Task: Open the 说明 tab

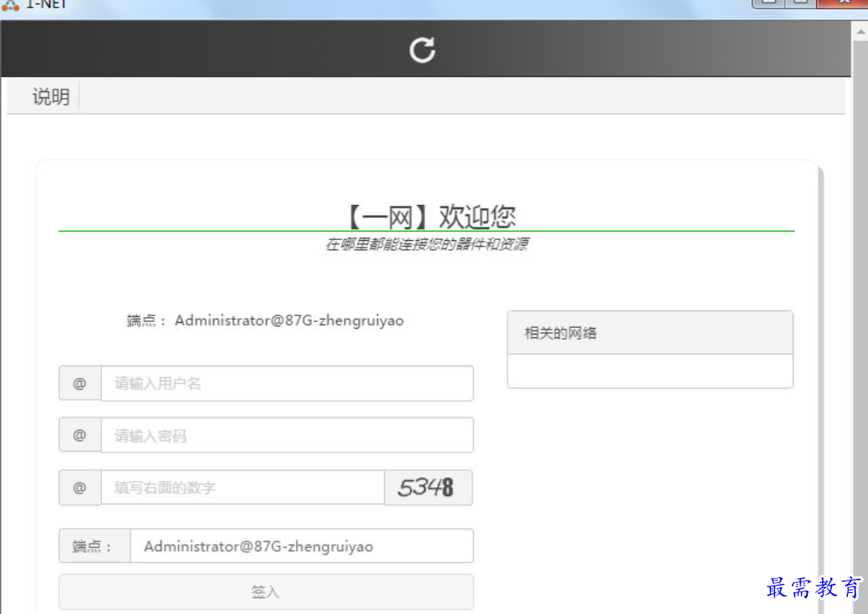Action: (x=51, y=96)
